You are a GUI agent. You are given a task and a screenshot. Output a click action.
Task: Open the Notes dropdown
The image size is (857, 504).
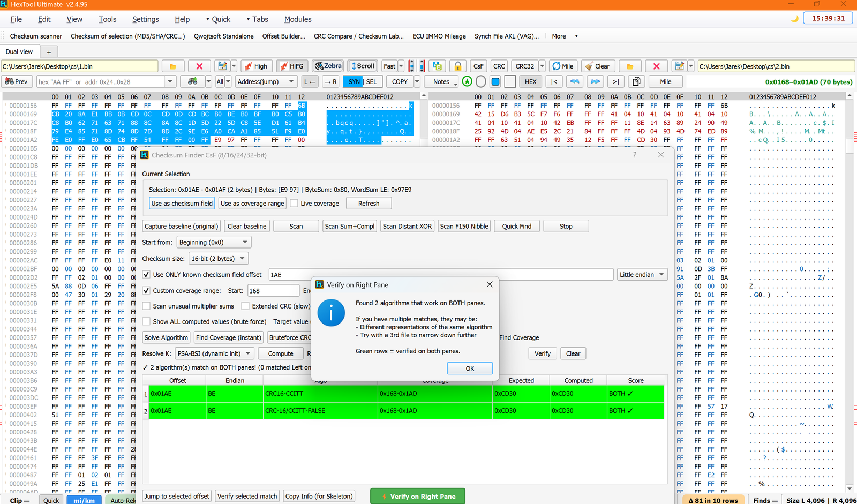442,81
